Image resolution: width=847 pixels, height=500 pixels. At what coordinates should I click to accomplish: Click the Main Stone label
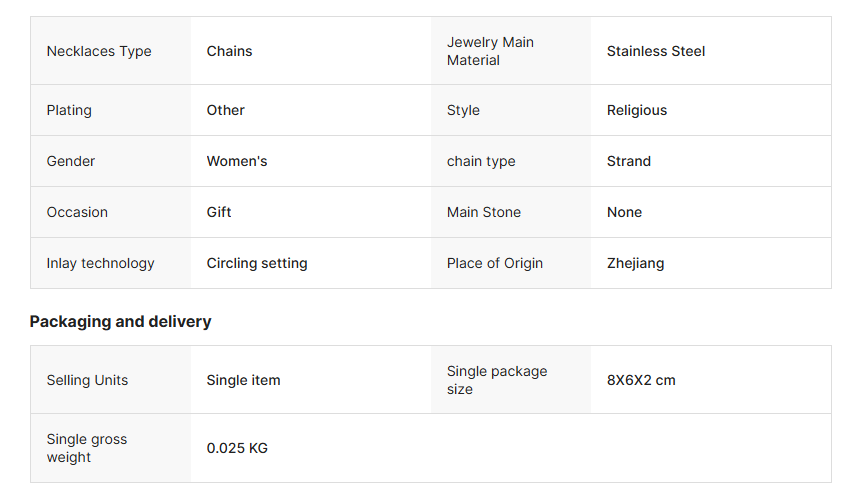point(483,212)
